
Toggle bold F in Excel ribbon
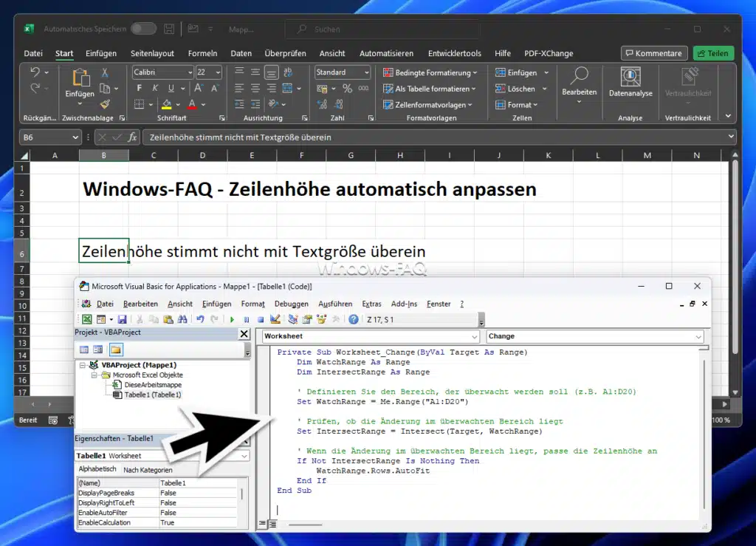pyautogui.click(x=140, y=88)
